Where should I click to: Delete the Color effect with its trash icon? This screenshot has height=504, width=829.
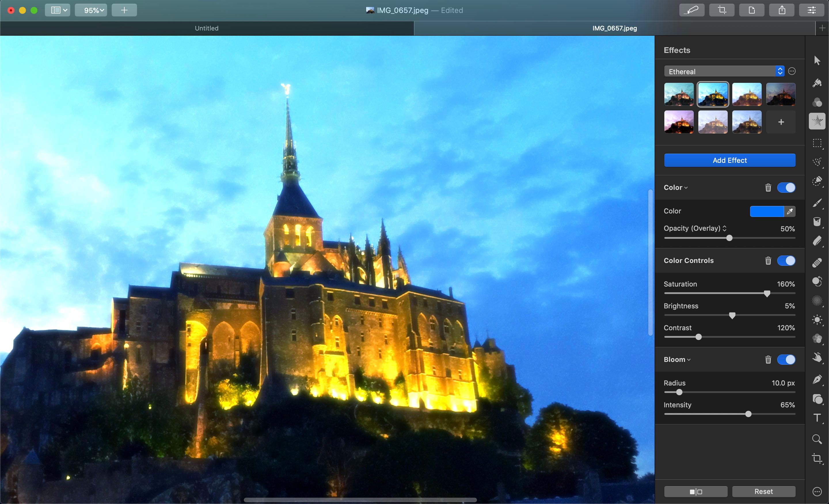(x=768, y=188)
